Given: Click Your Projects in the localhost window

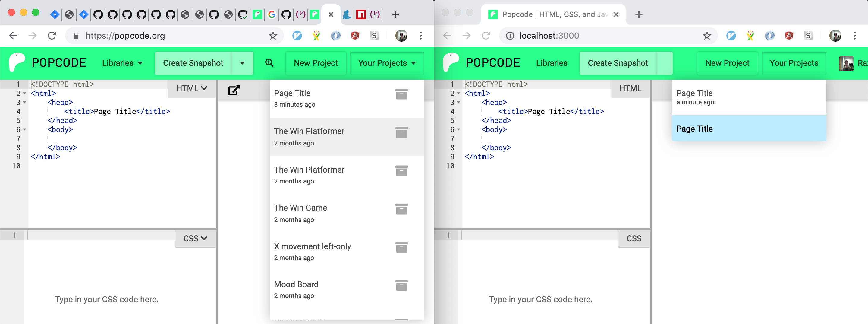Looking at the screenshot, I should [794, 63].
